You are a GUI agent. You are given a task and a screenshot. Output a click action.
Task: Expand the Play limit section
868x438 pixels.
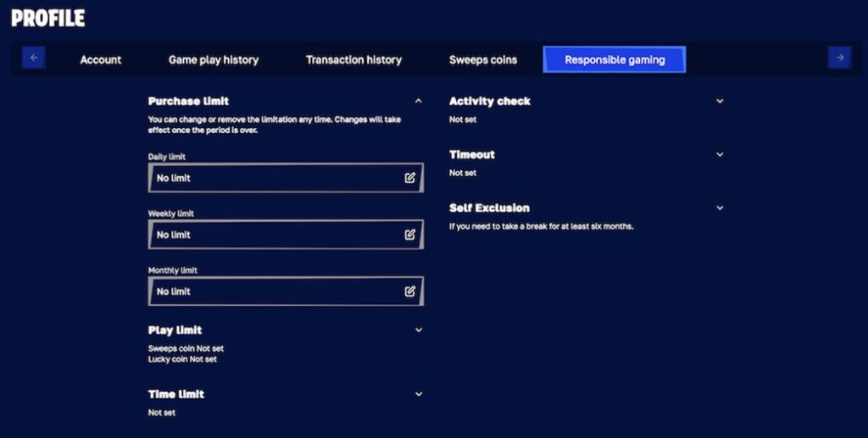tap(419, 330)
